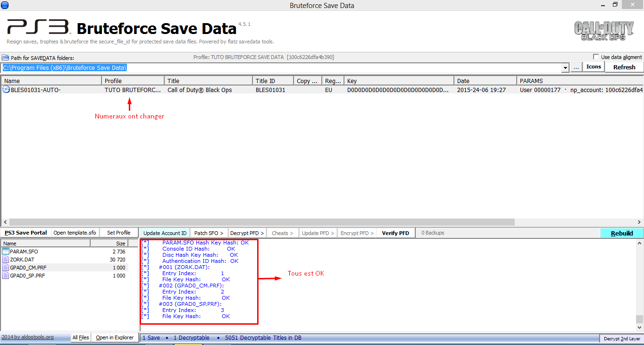Open the Decrypt PFD dropdown menu
This screenshot has height=345, width=644.
click(x=247, y=233)
